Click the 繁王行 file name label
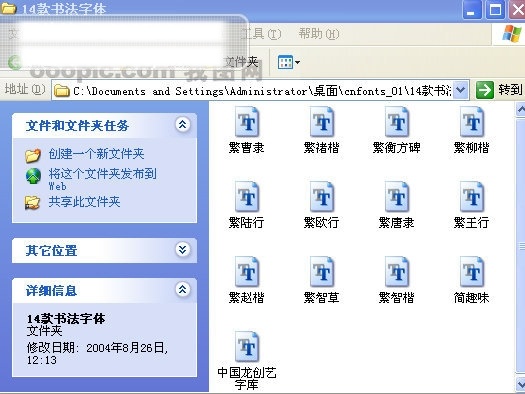525x394 pixels. point(471,223)
